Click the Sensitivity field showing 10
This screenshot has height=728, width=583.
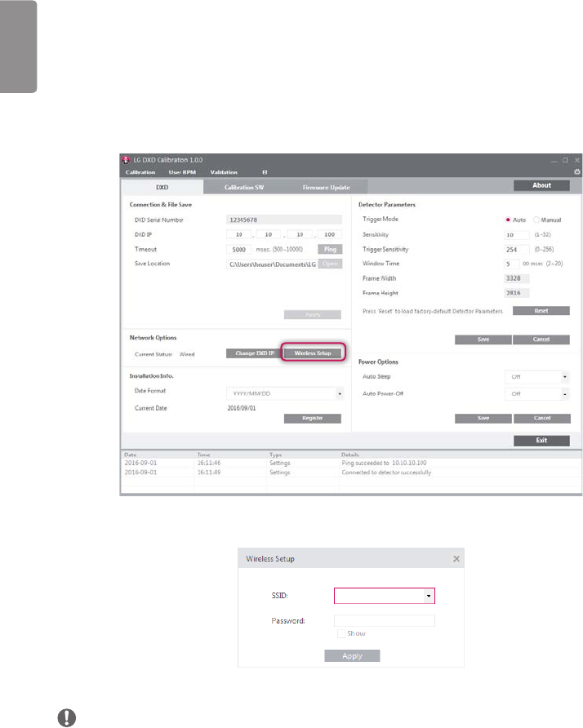click(517, 235)
